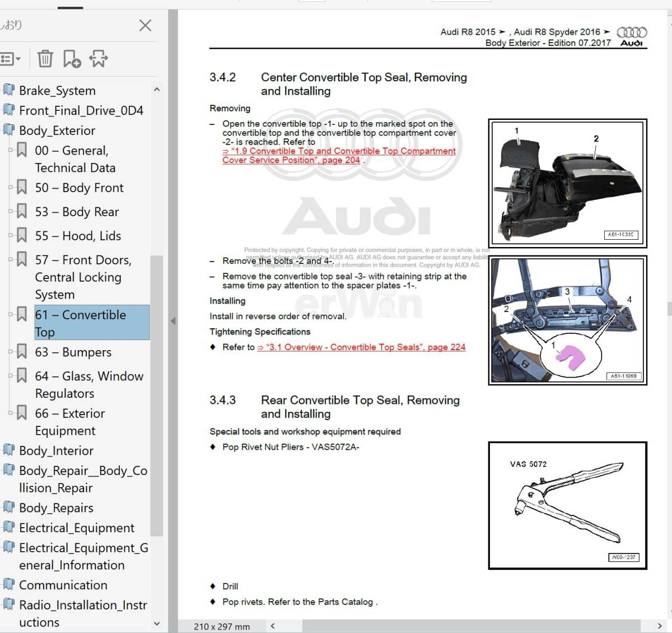Open 00 – General, Technical Data bookmark

[x=75, y=159]
